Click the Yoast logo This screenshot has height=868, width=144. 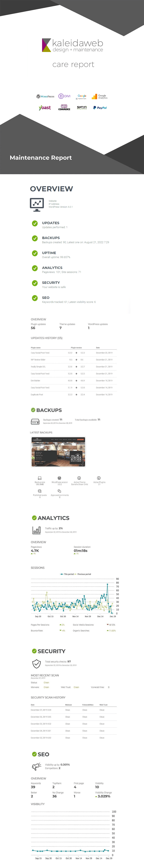[x=45, y=108]
